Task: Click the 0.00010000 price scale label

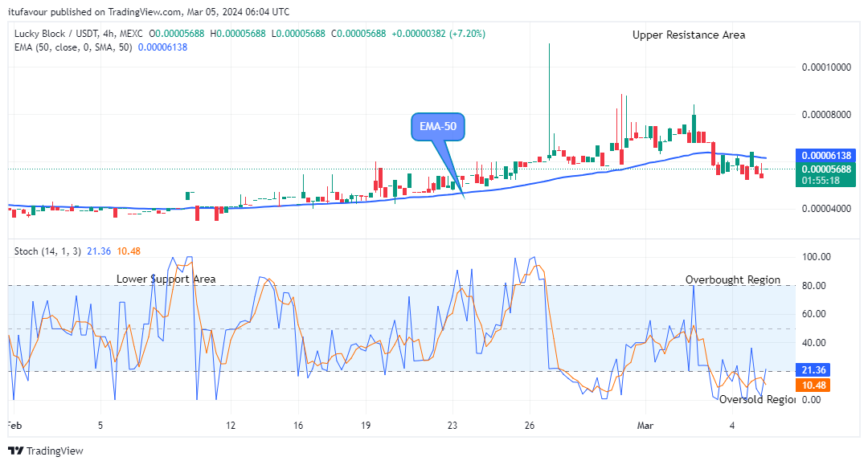Action: pos(826,67)
